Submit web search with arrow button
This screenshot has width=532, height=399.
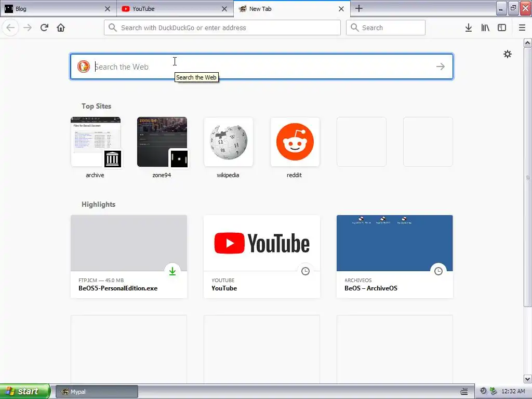(x=441, y=66)
